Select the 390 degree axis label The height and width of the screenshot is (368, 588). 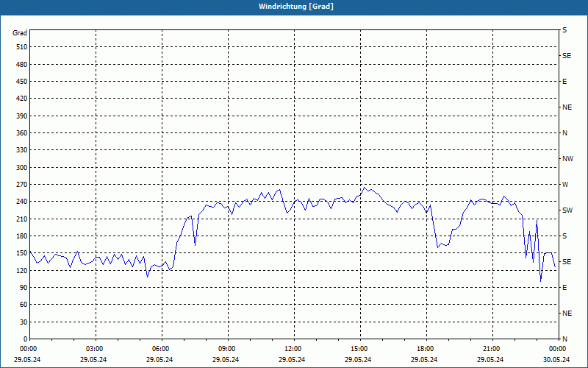tap(22, 116)
